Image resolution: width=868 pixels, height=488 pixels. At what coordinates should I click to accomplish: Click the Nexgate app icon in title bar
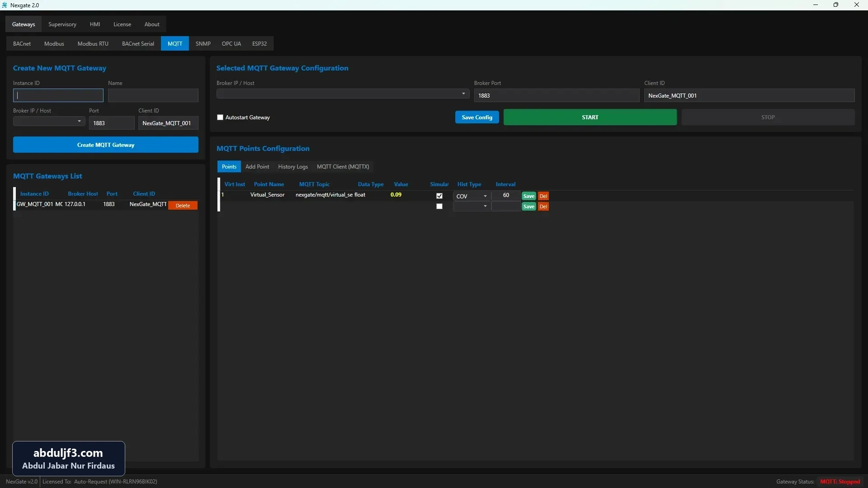5,5
